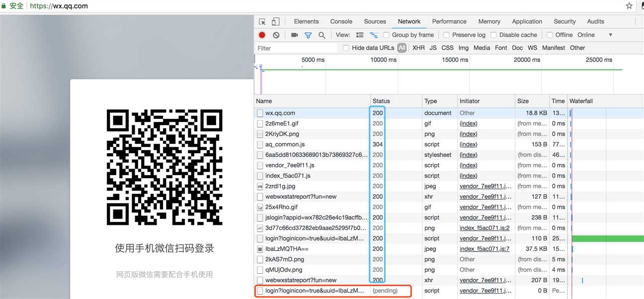
Task: Activate the inspect element picker icon
Action: [262, 22]
